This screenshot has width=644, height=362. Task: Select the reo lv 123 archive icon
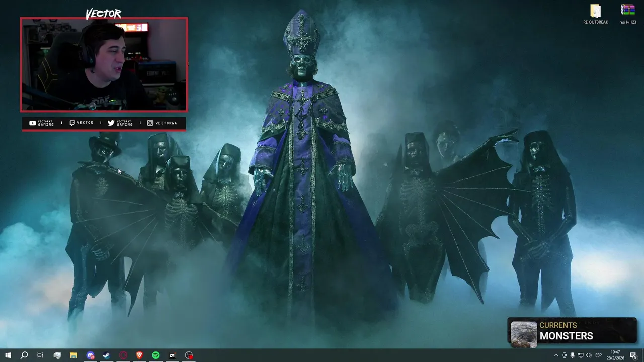tap(627, 14)
